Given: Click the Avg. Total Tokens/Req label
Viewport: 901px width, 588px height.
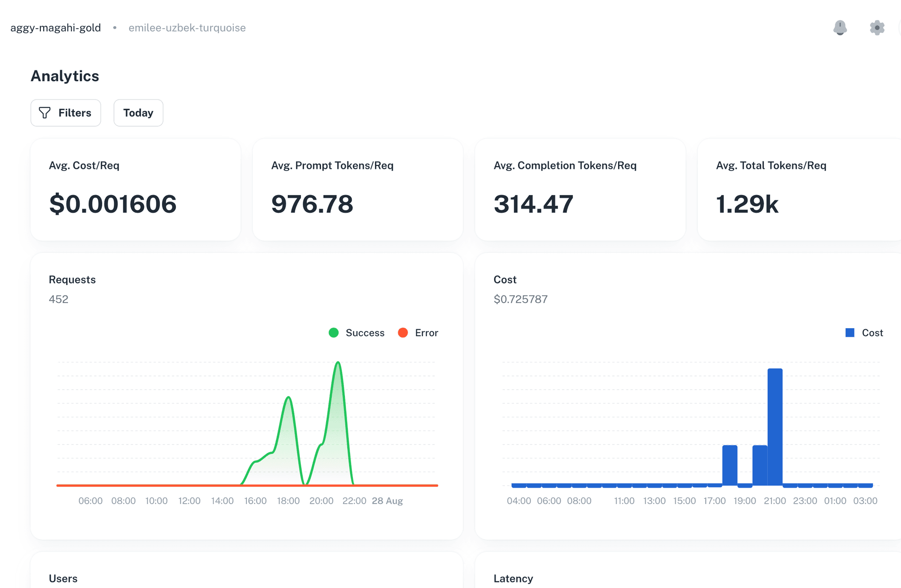Looking at the screenshot, I should [771, 166].
